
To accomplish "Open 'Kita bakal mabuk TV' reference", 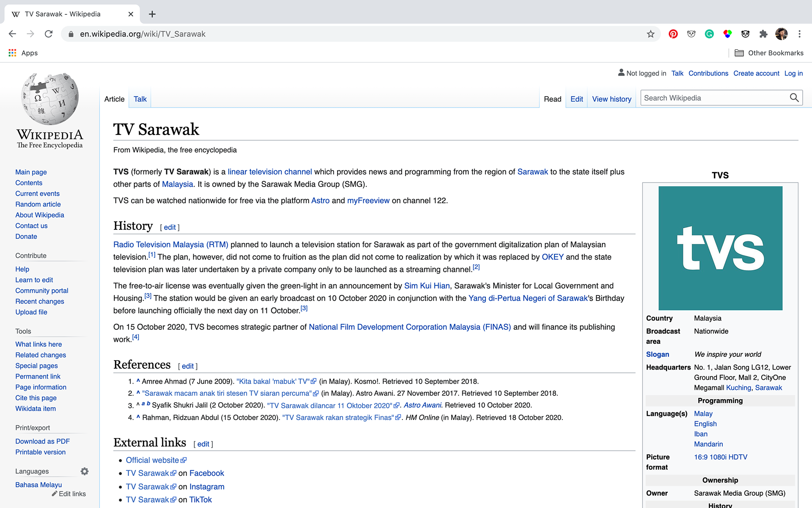I will [276, 381].
